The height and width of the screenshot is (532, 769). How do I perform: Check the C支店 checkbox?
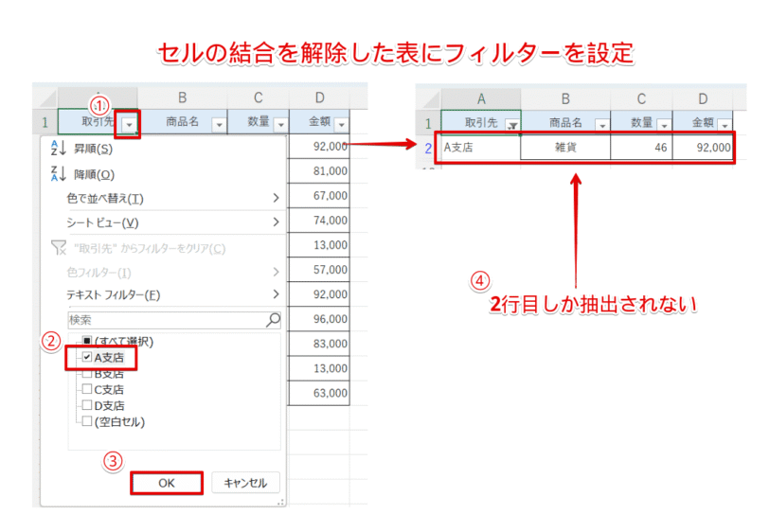[87, 389]
